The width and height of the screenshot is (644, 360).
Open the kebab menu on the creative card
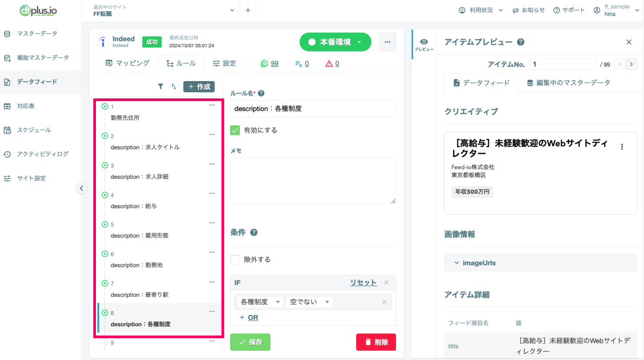[622, 147]
